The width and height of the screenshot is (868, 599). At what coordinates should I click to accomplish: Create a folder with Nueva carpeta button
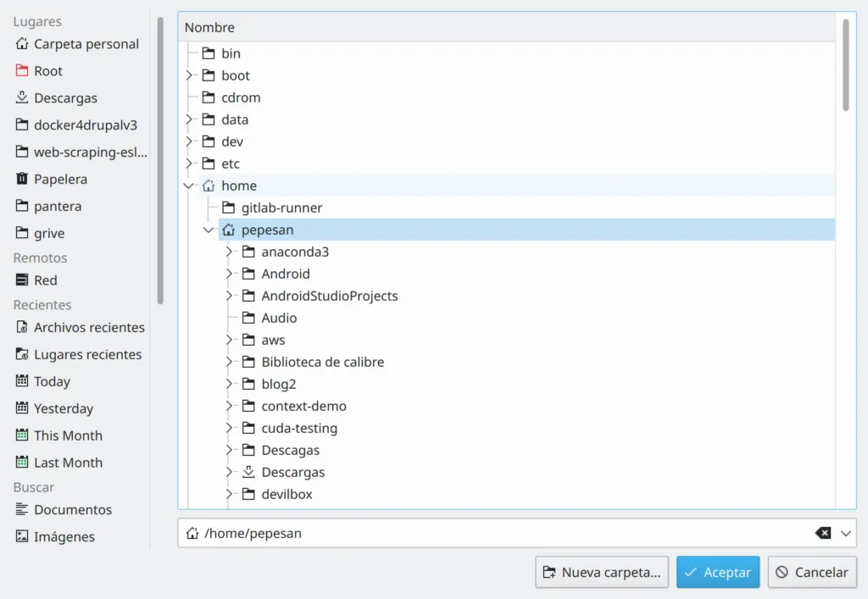(x=602, y=572)
